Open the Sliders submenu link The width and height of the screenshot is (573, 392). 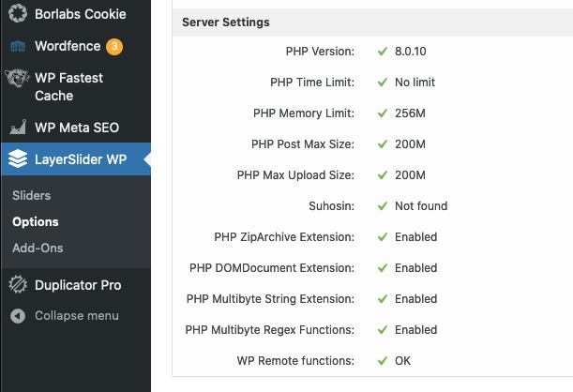[32, 195]
